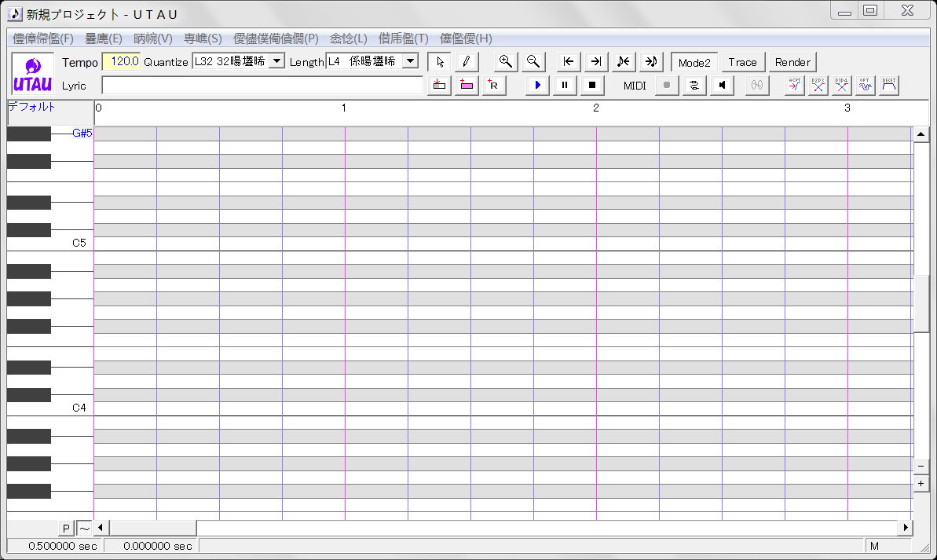Click the grayed-out double-oval icon

click(757, 85)
